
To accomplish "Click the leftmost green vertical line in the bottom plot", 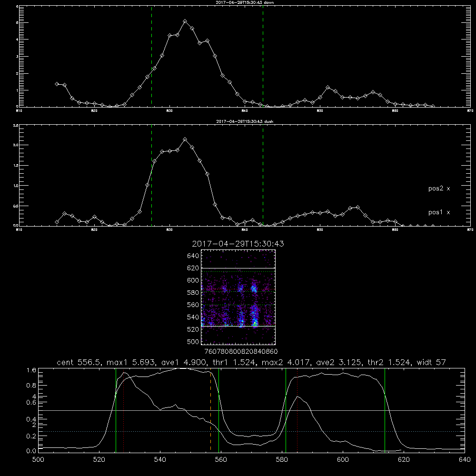I will (116, 410).
